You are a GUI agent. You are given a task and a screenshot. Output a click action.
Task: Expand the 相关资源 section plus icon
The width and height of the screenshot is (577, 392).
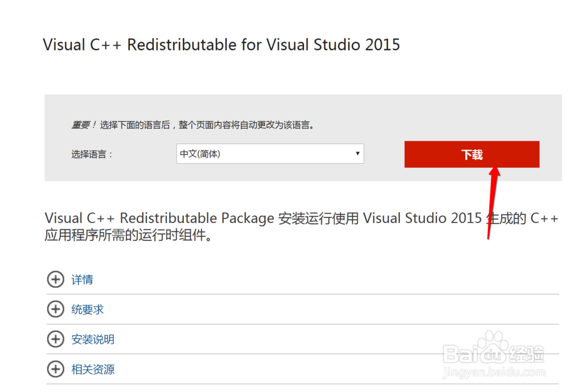(55, 369)
